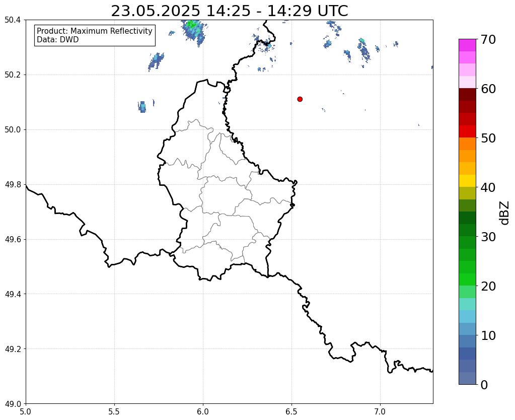The image size is (515, 420).
Task: Click the small radar echo near 5.65 longitude, 50.1 latitude
Action: (142, 107)
